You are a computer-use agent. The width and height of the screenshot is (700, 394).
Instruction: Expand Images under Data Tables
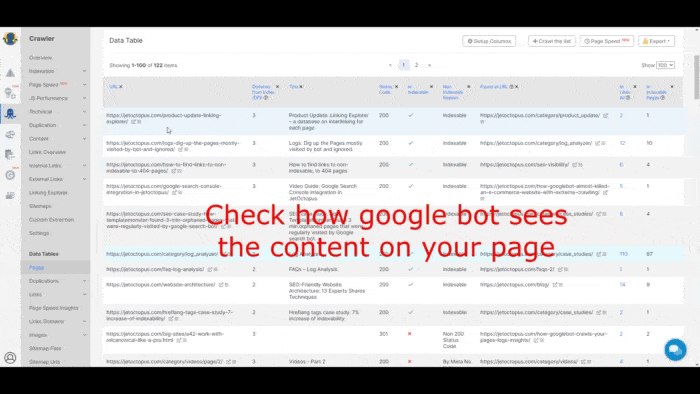pyautogui.click(x=84, y=335)
